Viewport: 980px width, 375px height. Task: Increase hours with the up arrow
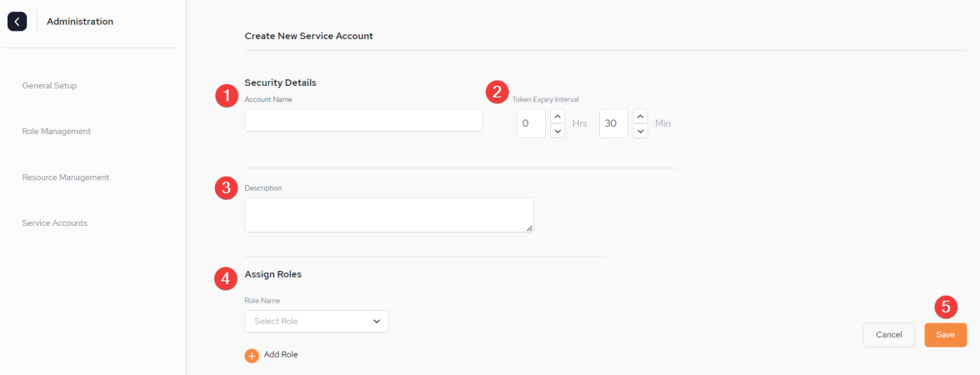pyautogui.click(x=557, y=117)
